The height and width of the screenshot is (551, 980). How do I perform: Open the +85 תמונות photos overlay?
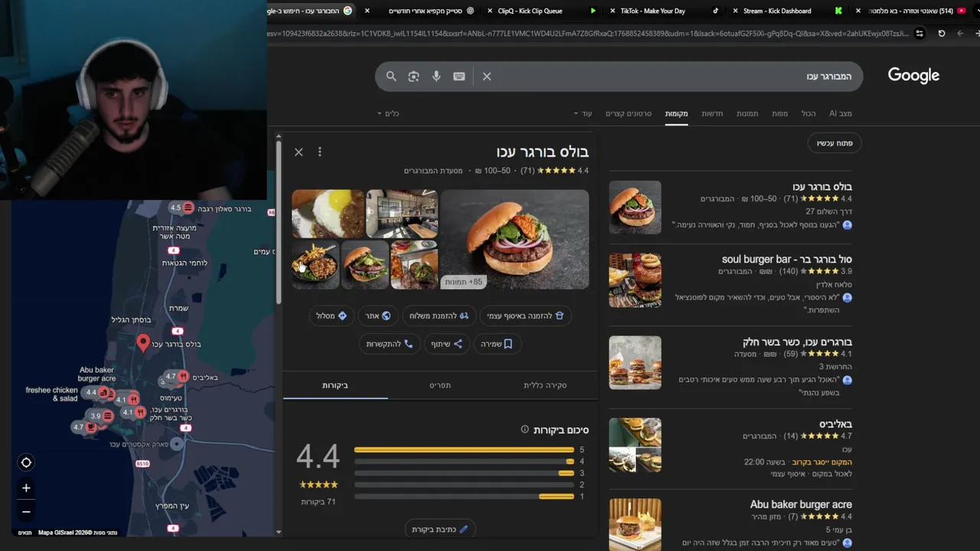463,282
